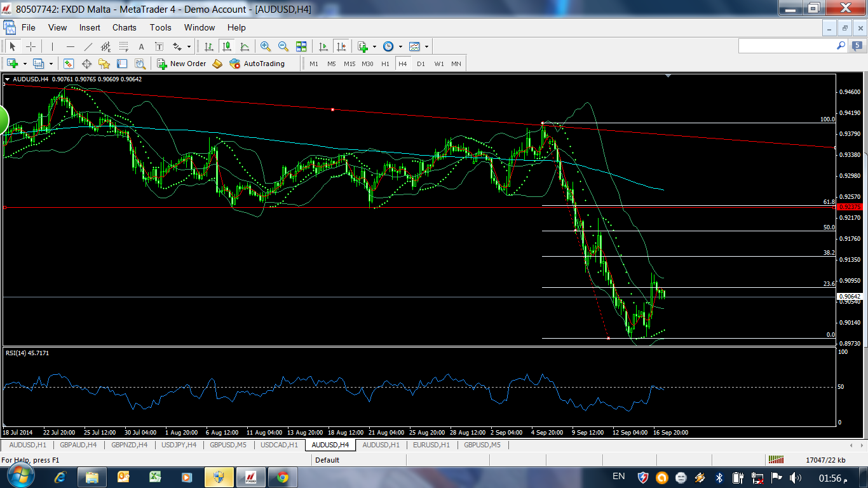Click the toolbar search magnifier icon
This screenshot has width=868, height=488.
click(841, 46)
